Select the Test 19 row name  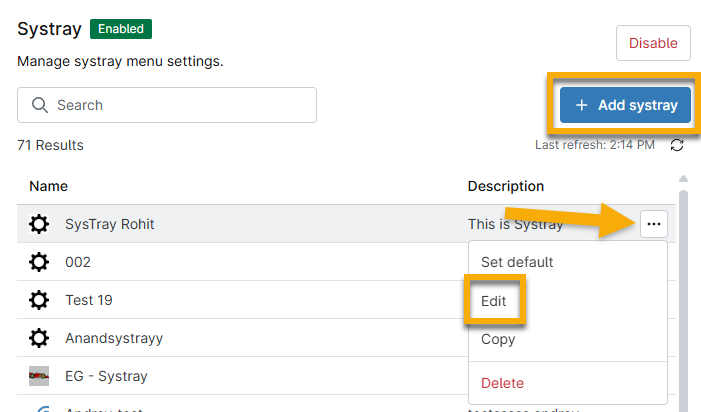pos(89,300)
